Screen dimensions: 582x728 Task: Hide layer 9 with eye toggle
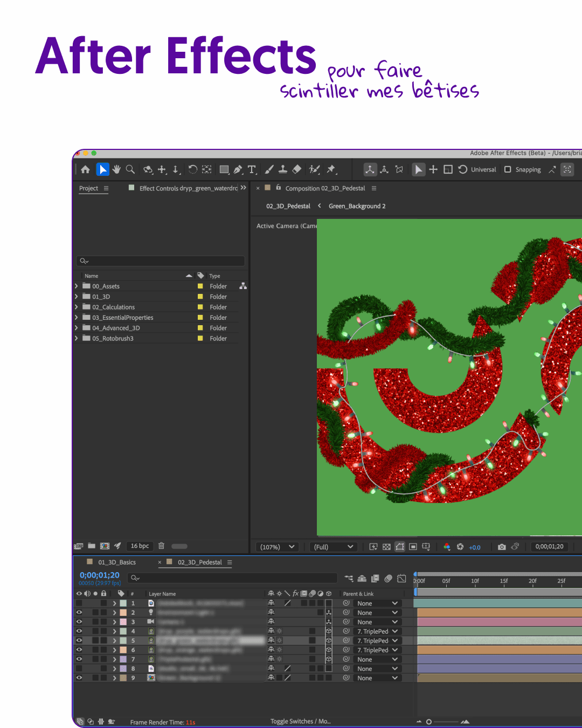[79, 678]
